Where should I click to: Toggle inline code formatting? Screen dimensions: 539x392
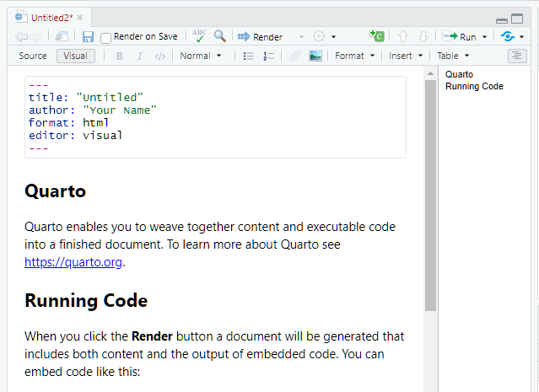coord(159,56)
